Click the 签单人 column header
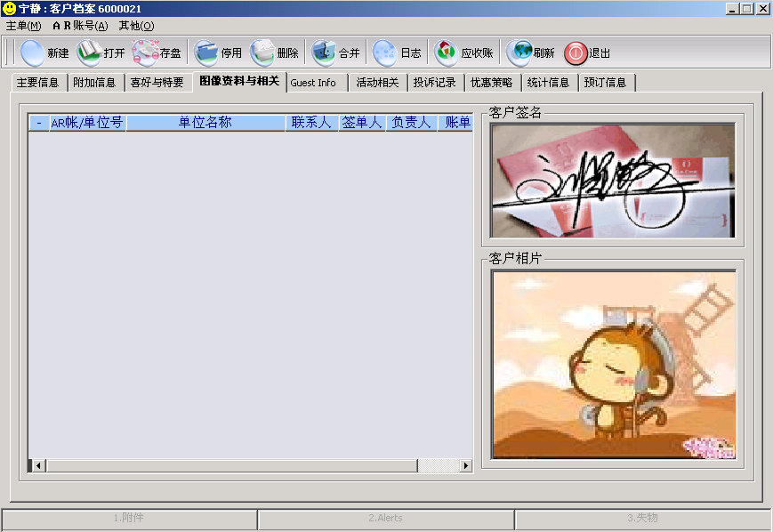 point(362,122)
